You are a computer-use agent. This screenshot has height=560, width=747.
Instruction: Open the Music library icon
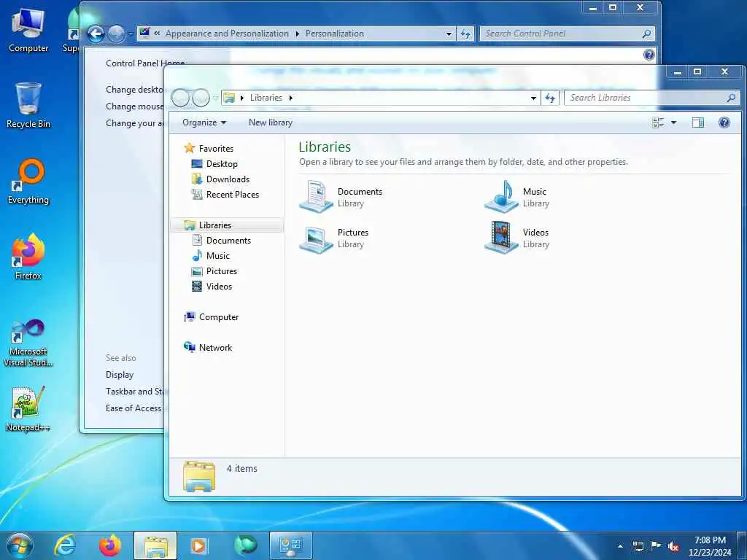tap(501, 196)
